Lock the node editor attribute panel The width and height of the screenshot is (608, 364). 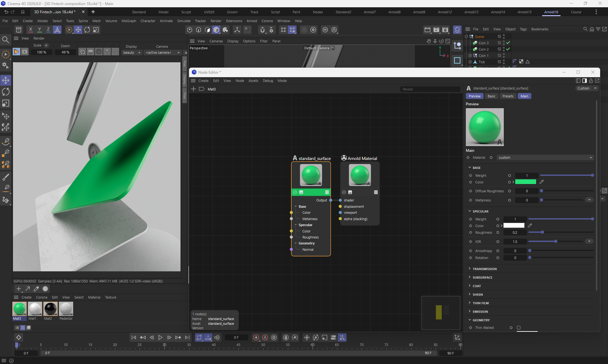point(591,81)
